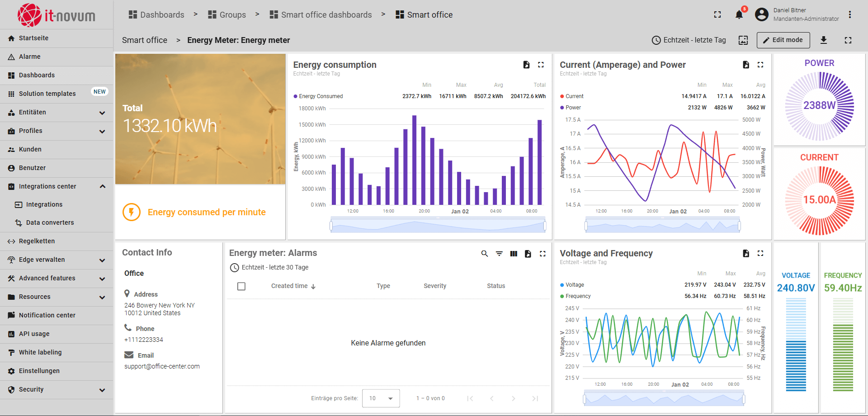Screen dimensions: 868x416
Task: Open the user account three-dot menu
Action: 850,15
